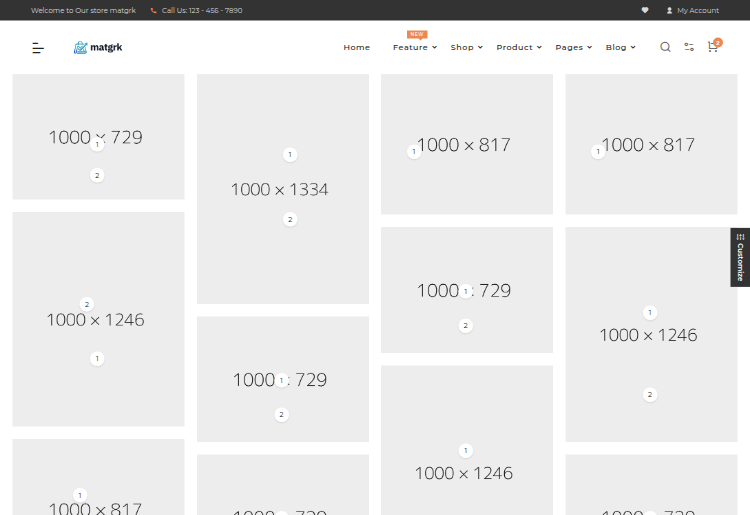The image size is (750, 515).
Task: Open the wishlist heart icon
Action: pyautogui.click(x=645, y=10)
